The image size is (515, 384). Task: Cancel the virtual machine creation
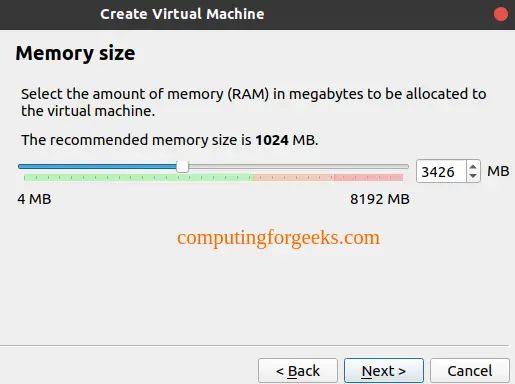[470, 371]
